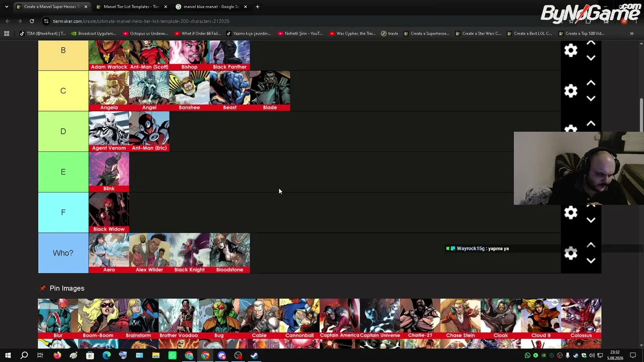The height and width of the screenshot is (362, 644).
Task: Switch to Marvel Tier List Templates tab
Action: (131, 7)
